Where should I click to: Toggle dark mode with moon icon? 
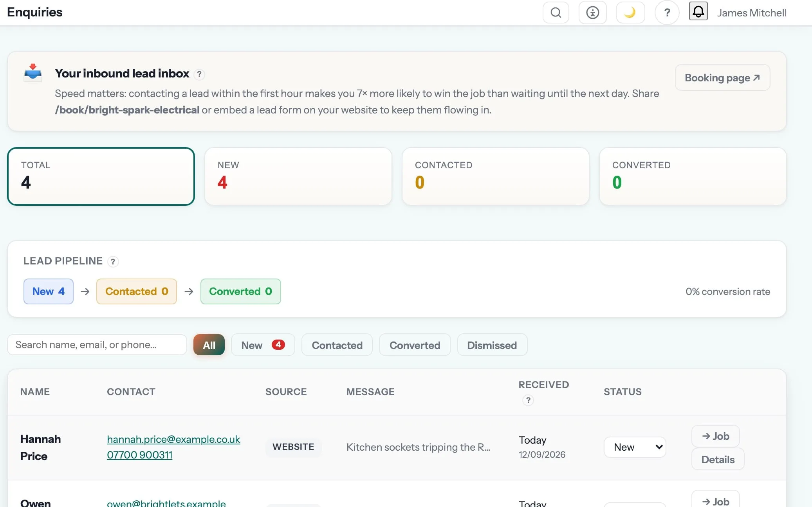coord(630,13)
